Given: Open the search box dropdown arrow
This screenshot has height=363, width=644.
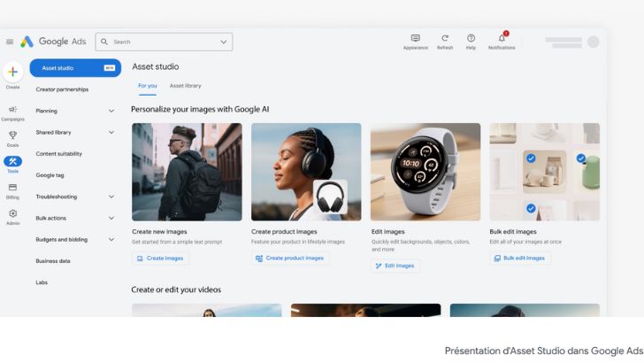Looking at the screenshot, I should pos(224,42).
